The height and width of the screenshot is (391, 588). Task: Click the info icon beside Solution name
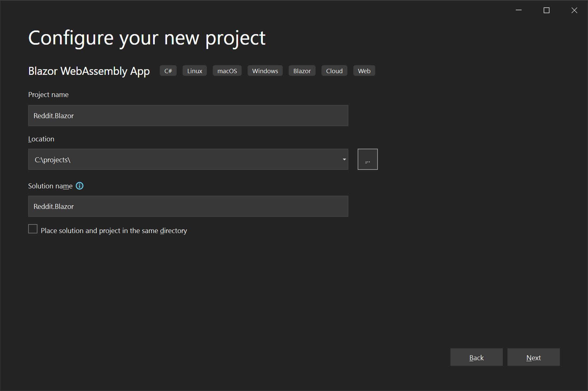(80, 186)
